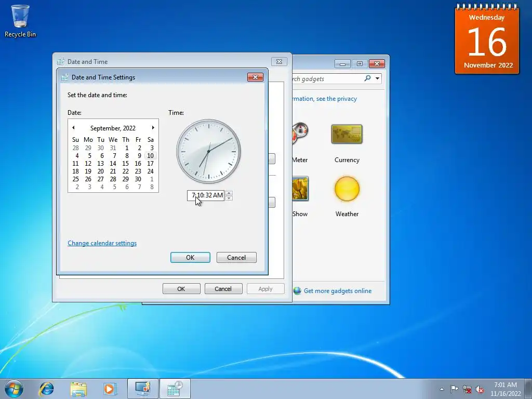Image resolution: width=532 pixels, height=399 pixels.
Task: Select September 27 in the calendar
Action: pos(100,179)
